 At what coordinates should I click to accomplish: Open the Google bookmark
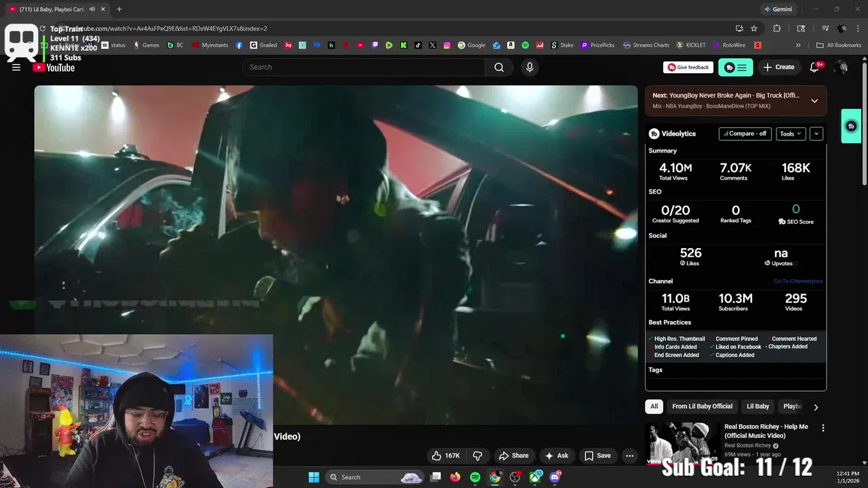(x=471, y=45)
